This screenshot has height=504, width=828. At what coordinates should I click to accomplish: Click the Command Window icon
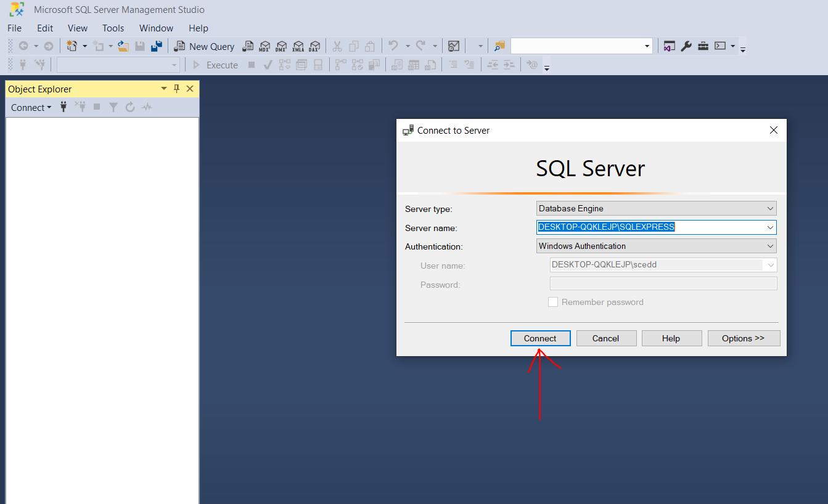click(720, 46)
